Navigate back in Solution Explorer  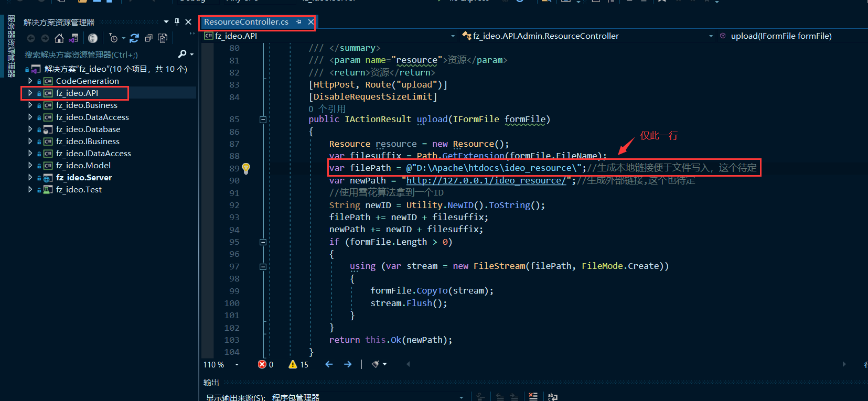pos(31,38)
